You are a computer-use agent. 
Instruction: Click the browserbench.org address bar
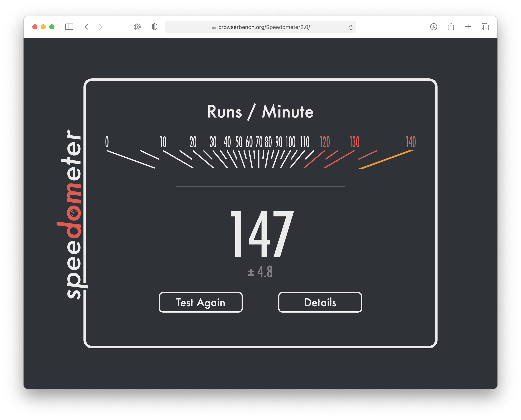click(x=260, y=27)
